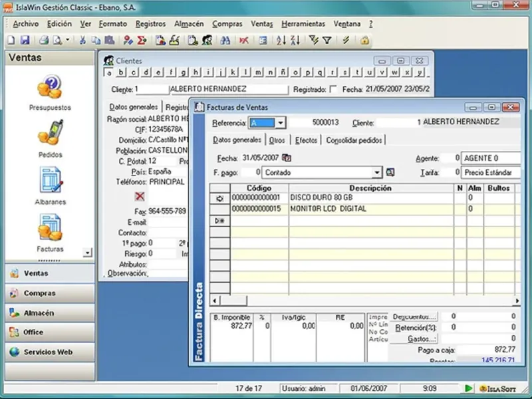The image size is (532, 399).
Task: Open the Almacén menu
Action: pyautogui.click(x=189, y=24)
